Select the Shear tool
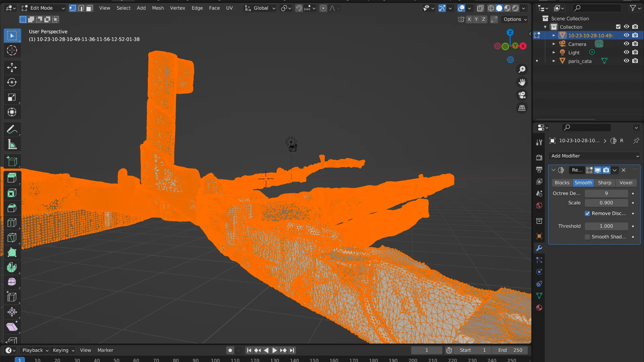644x362 pixels. point(12,327)
